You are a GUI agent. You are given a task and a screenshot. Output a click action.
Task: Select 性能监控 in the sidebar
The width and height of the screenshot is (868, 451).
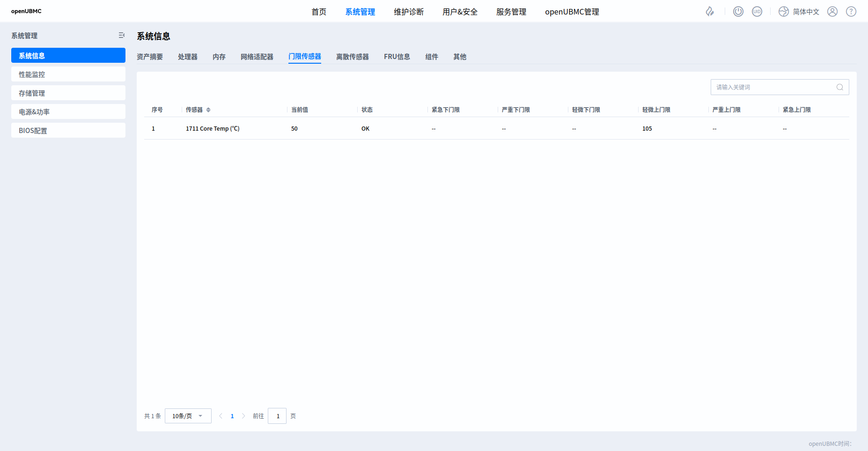tap(68, 74)
